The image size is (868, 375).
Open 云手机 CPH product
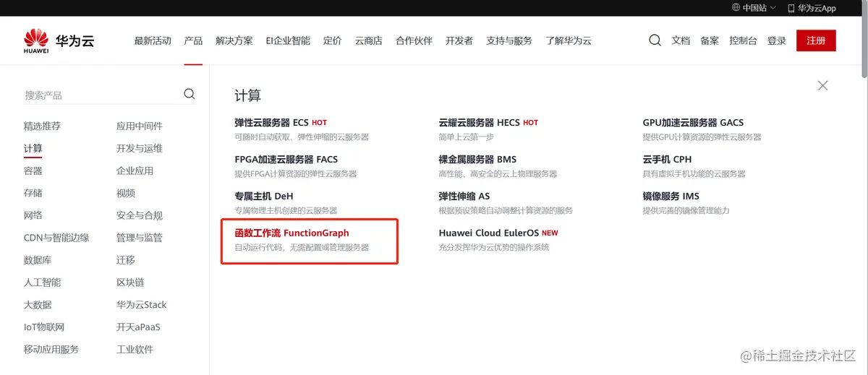667,159
